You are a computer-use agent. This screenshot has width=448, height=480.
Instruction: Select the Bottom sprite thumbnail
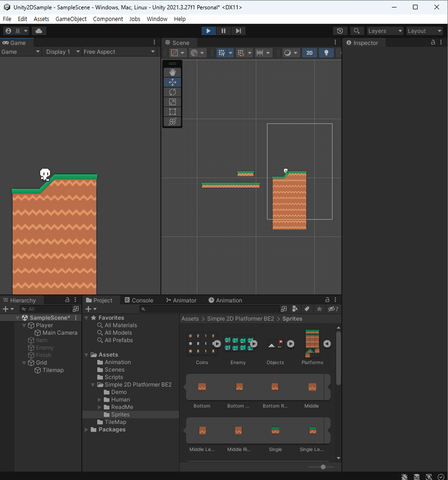pyautogui.click(x=202, y=387)
